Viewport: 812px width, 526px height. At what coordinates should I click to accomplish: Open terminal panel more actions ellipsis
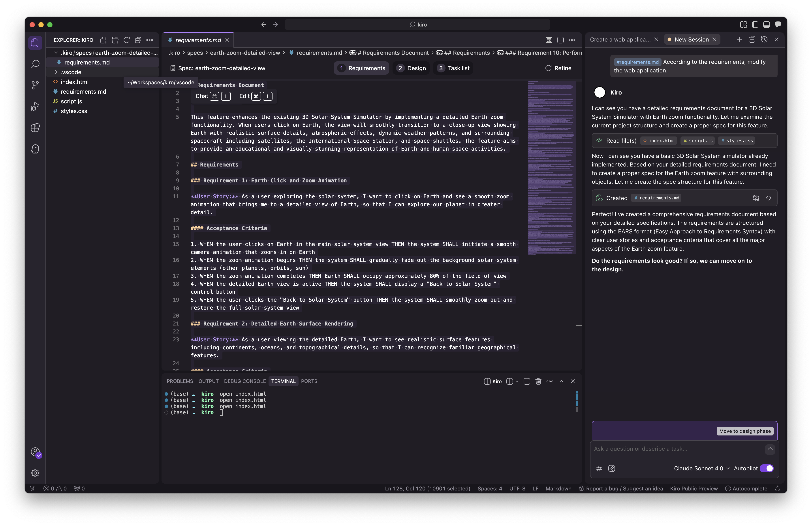[x=550, y=381]
